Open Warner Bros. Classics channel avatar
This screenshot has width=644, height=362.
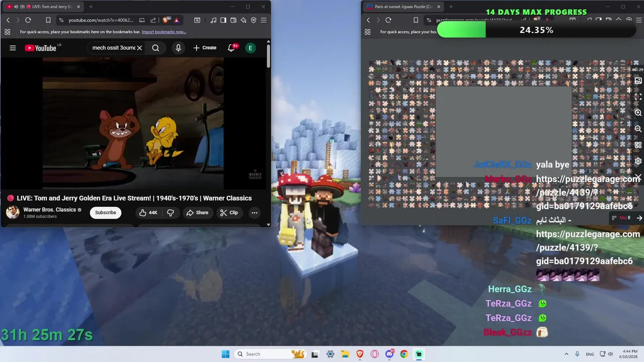pyautogui.click(x=13, y=212)
